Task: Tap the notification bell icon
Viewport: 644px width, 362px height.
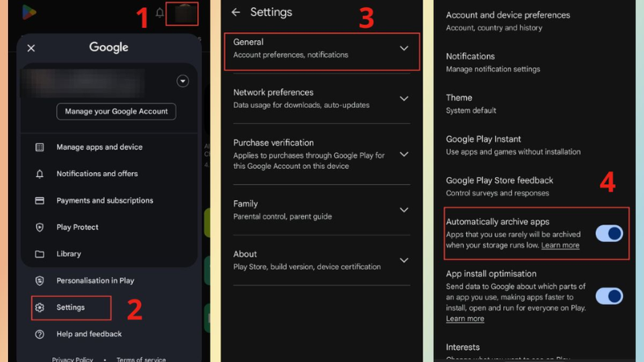Action: pos(159,13)
